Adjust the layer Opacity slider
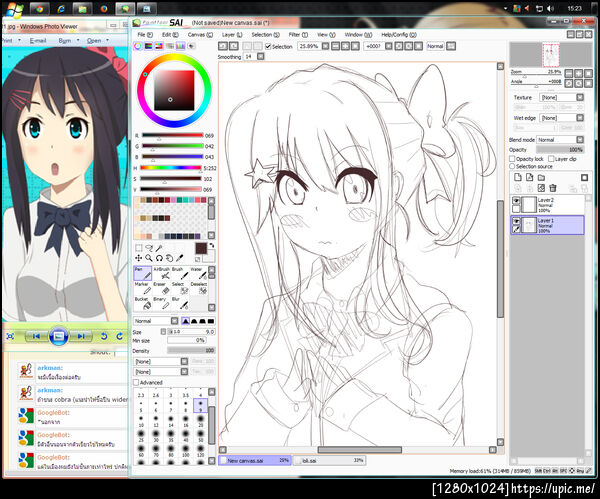The width and height of the screenshot is (600, 499). (560, 150)
